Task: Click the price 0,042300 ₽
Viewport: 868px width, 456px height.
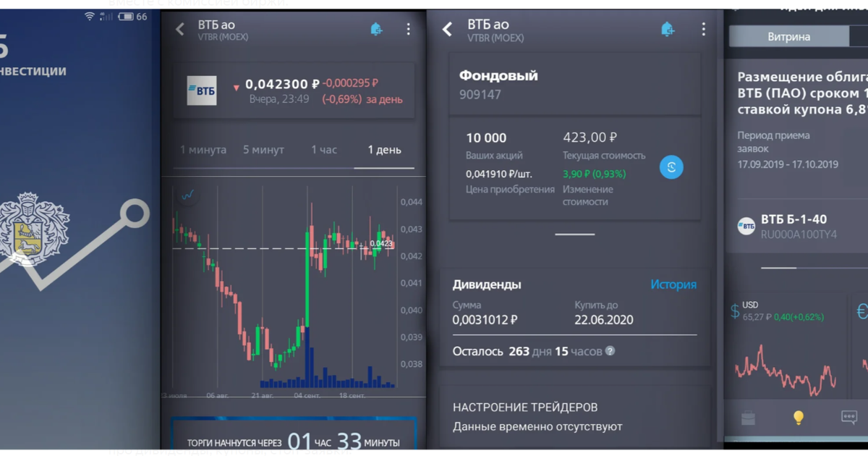Action: pyautogui.click(x=282, y=84)
